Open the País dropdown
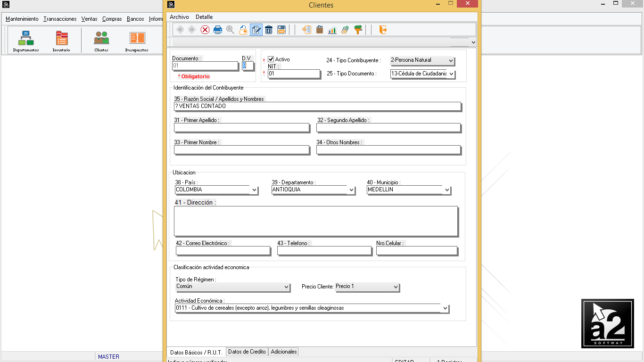This screenshot has width=644, height=362. coord(254,190)
